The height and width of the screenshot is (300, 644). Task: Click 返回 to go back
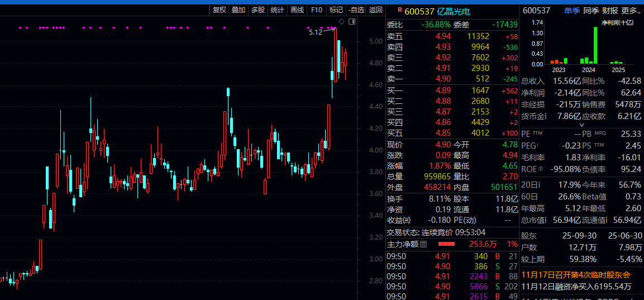click(375, 10)
